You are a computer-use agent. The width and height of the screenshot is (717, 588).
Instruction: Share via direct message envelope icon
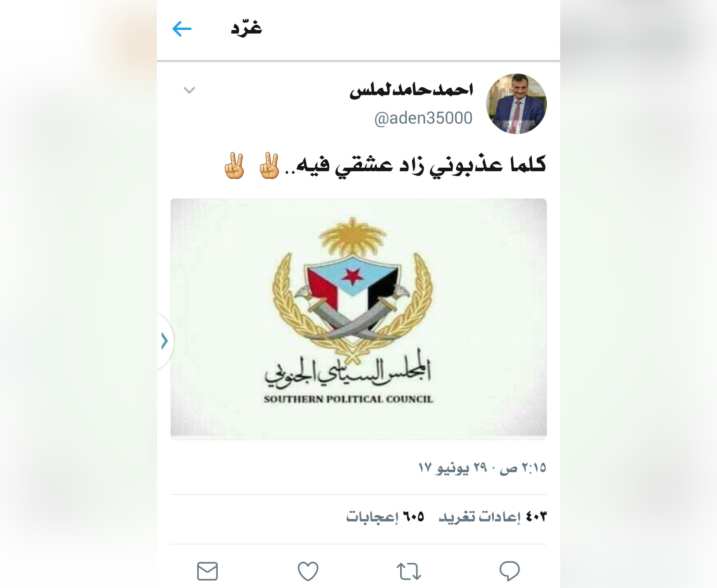(207, 571)
